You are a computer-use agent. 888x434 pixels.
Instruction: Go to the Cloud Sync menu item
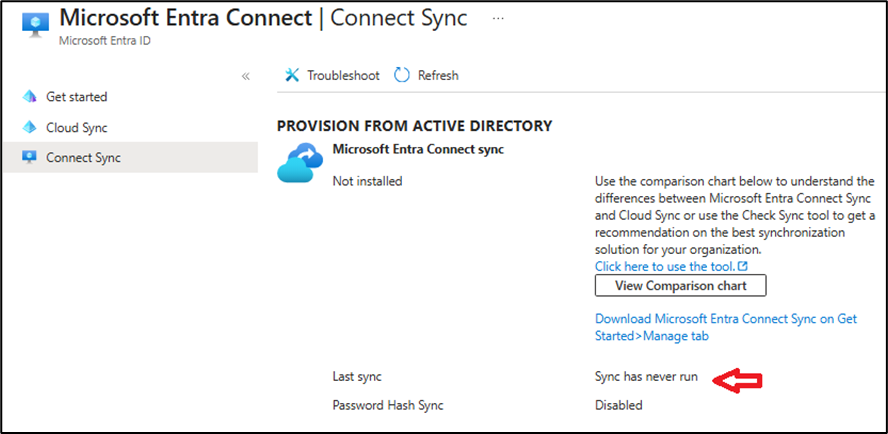77,128
